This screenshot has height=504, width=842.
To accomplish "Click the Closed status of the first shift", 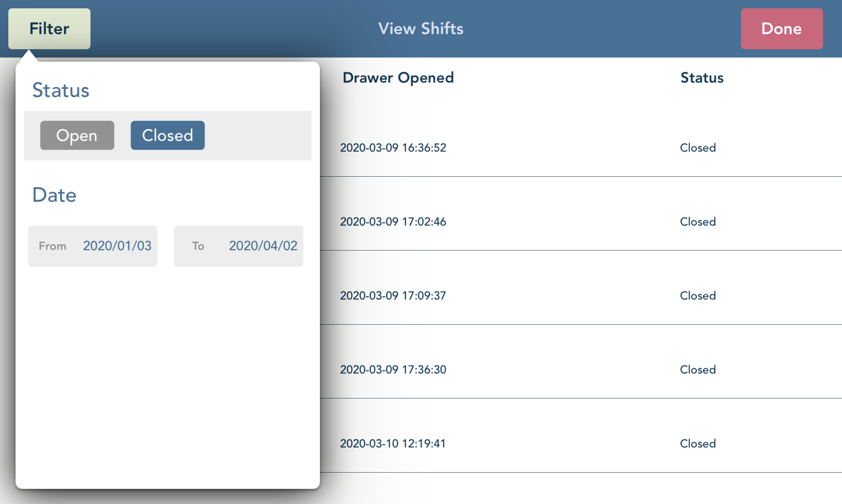I will click(697, 148).
